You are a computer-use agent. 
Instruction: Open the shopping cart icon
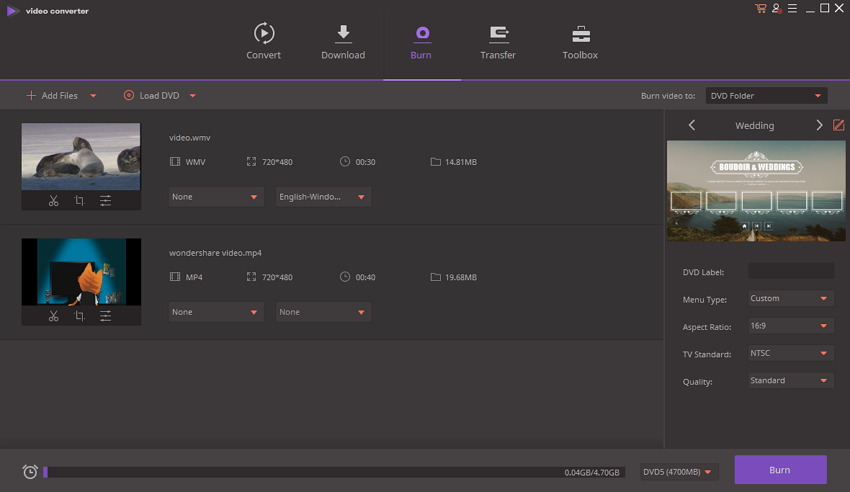[x=761, y=8]
